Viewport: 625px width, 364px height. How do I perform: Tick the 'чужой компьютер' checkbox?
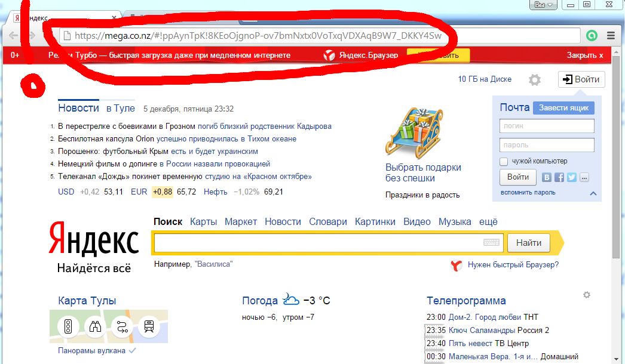[504, 162]
